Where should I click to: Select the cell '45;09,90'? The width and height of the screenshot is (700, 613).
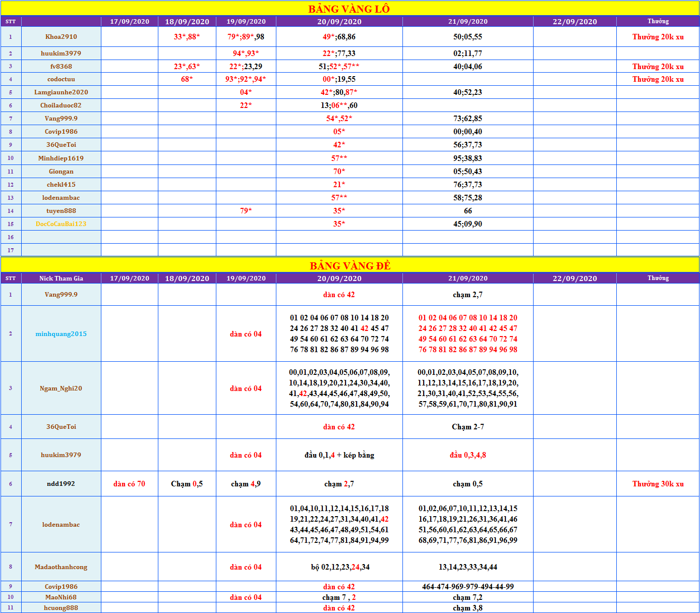pos(468,224)
